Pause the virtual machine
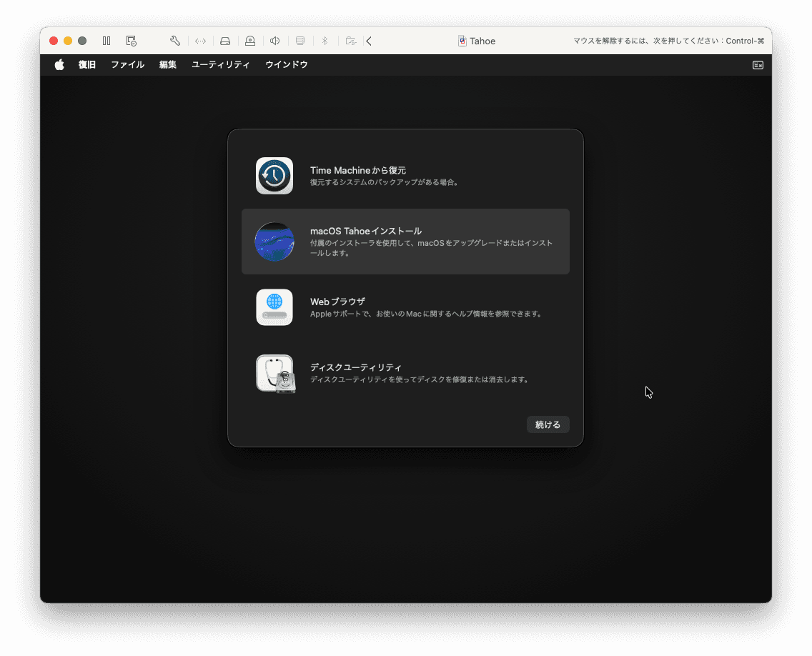The height and width of the screenshot is (656, 812). [x=107, y=41]
